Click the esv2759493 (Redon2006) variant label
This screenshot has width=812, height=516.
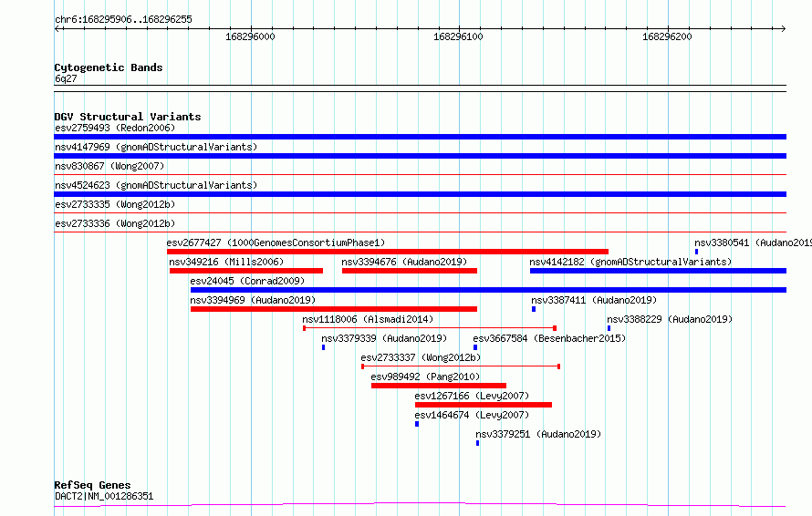[x=115, y=128]
